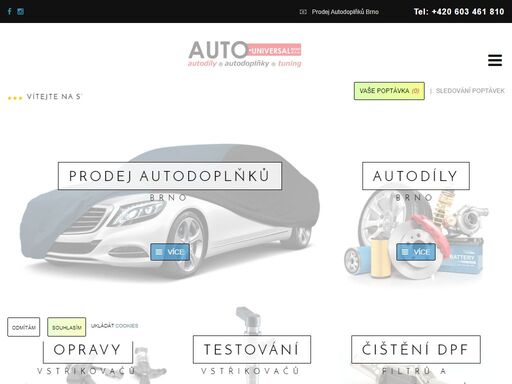Open the Prodej Autodoplňků heading box
The height and width of the screenshot is (384, 512).
pyautogui.click(x=170, y=176)
